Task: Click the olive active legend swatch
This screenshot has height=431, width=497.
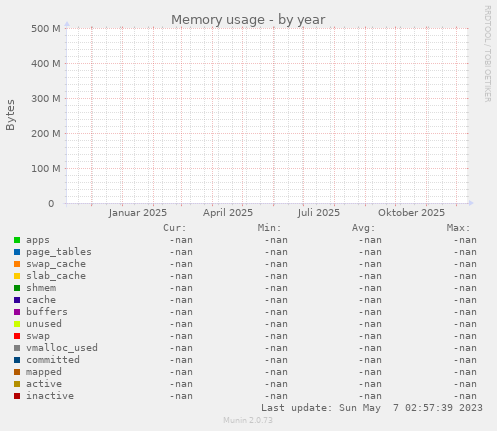Action: pos(17,384)
